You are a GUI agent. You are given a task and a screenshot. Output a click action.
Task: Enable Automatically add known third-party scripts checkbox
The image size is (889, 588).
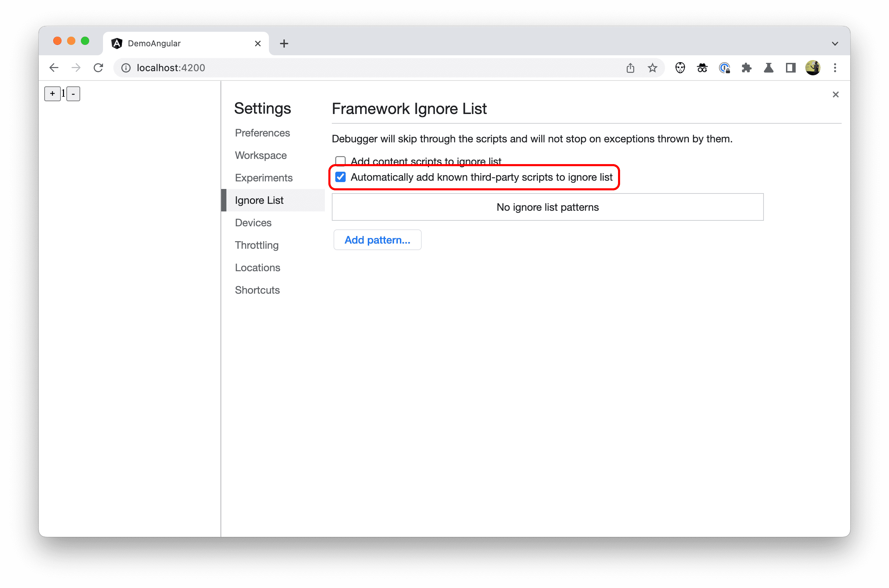tap(340, 177)
